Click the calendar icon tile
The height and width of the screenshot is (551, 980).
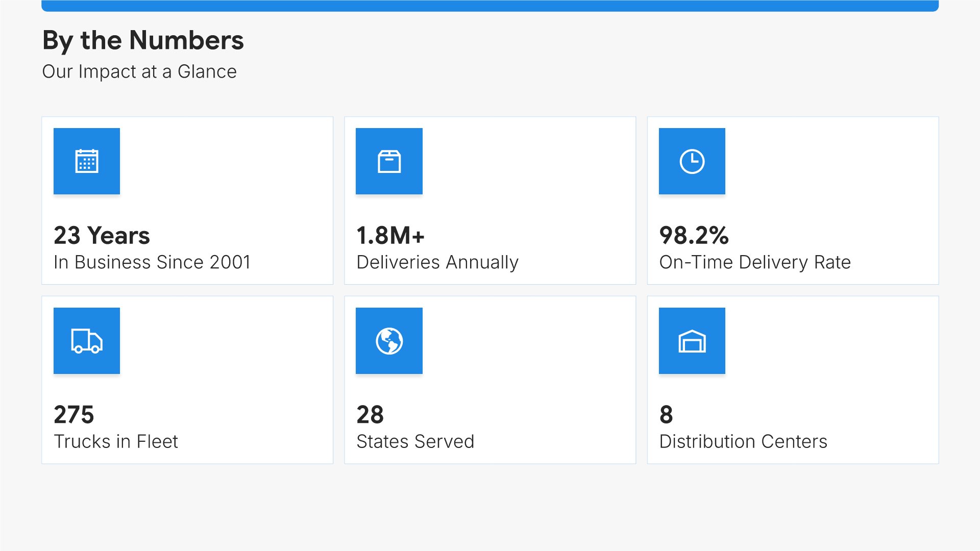[87, 161]
